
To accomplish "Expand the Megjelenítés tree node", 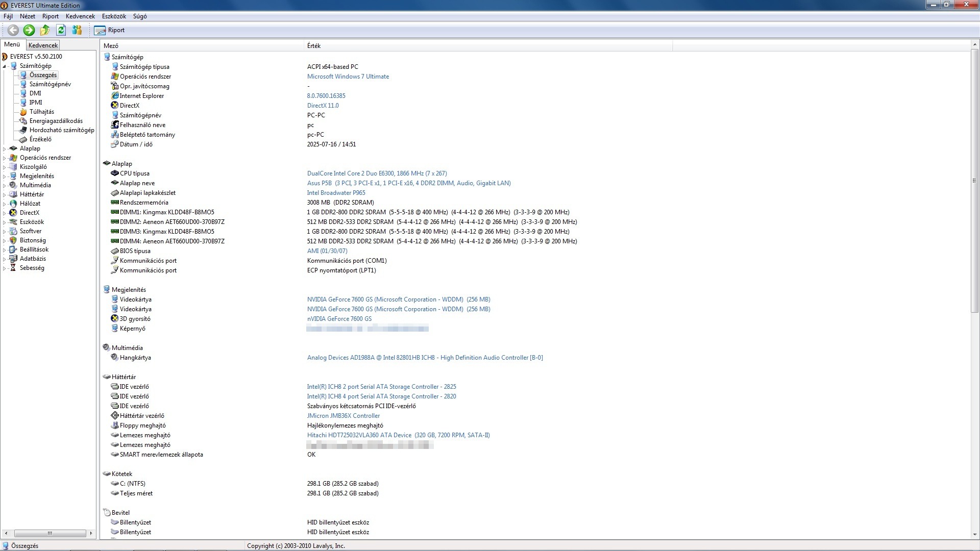I will pos(5,177).
